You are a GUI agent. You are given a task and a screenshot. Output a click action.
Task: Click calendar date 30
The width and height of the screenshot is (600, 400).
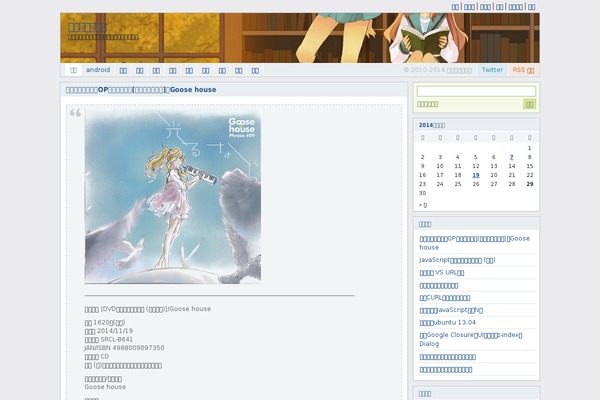pos(422,193)
